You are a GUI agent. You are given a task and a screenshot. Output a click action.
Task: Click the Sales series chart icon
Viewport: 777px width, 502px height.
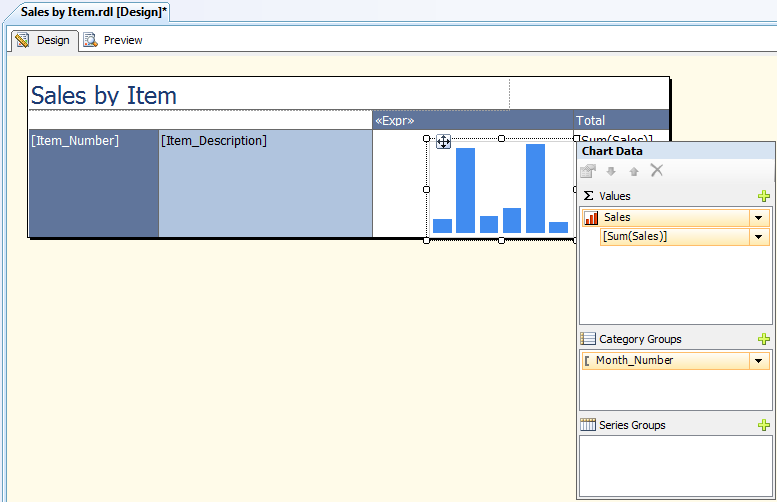(x=590, y=218)
